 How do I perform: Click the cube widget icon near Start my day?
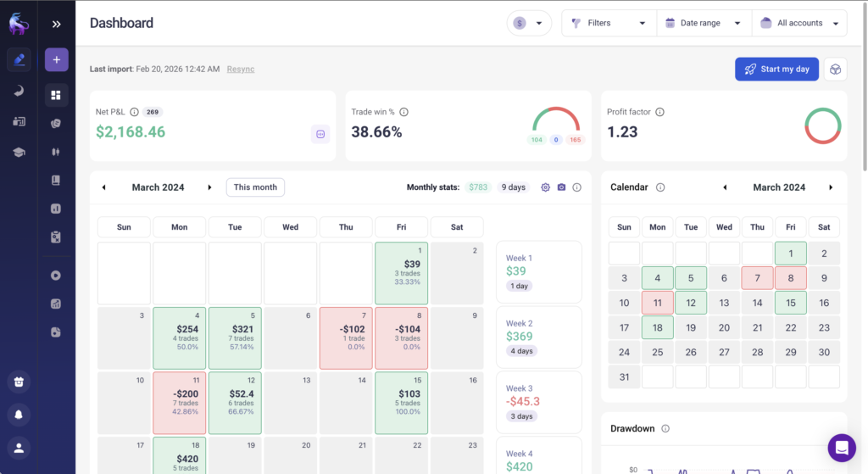coord(835,70)
